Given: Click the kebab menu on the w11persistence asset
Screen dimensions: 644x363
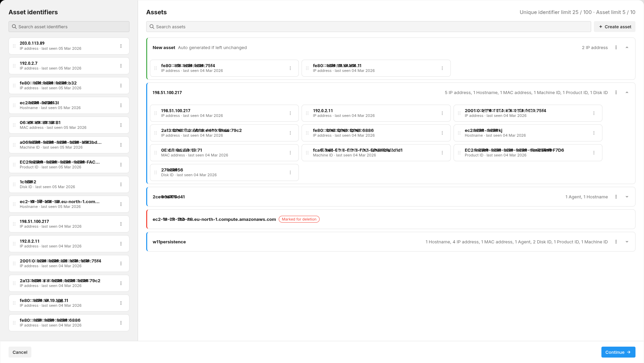Looking at the screenshot, I should (x=616, y=242).
